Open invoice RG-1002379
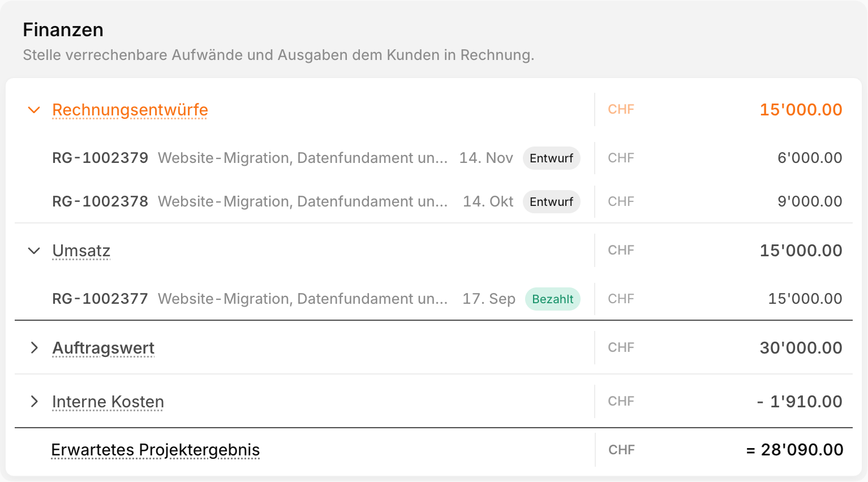This screenshot has width=868, height=482. (100, 158)
